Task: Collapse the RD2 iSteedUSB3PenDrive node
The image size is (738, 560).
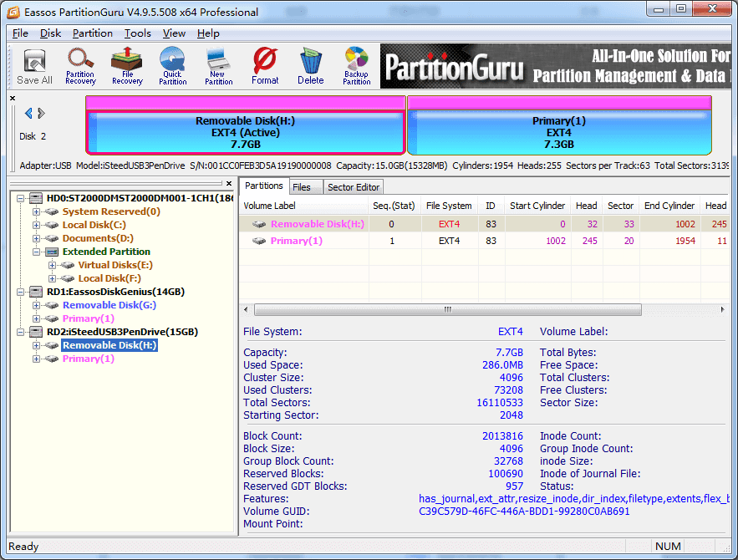Action: coord(20,332)
